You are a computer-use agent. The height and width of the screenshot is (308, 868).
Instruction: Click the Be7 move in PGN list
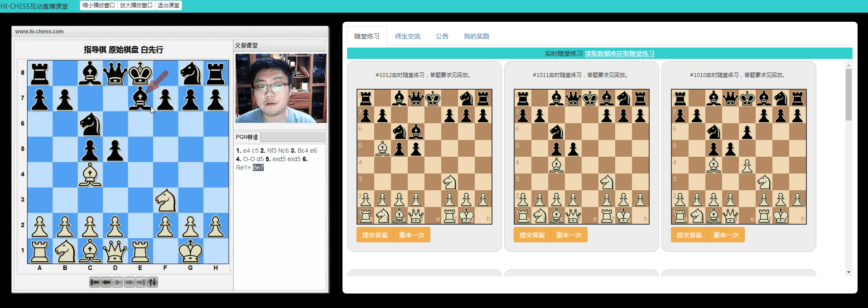tap(258, 168)
